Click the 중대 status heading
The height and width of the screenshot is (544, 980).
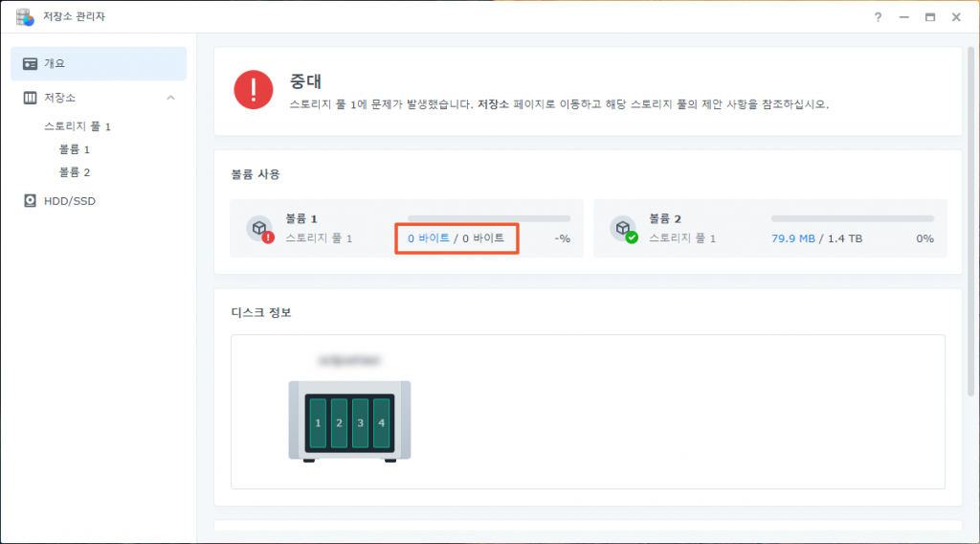point(305,81)
